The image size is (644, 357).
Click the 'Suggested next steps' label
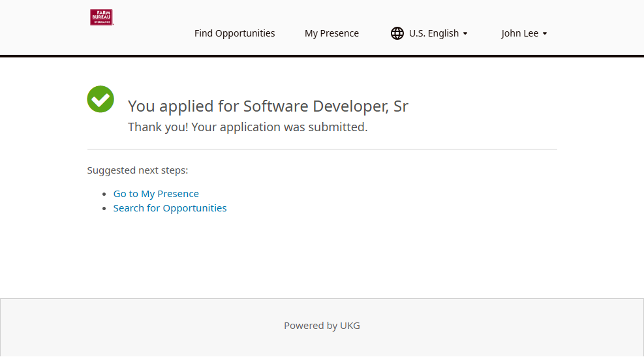pyautogui.click(x=138, y=170)
